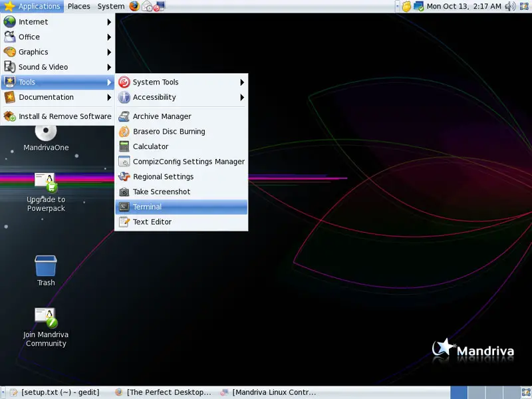Open the Office submenu
The image size is (532, 399).
[58, 37]
